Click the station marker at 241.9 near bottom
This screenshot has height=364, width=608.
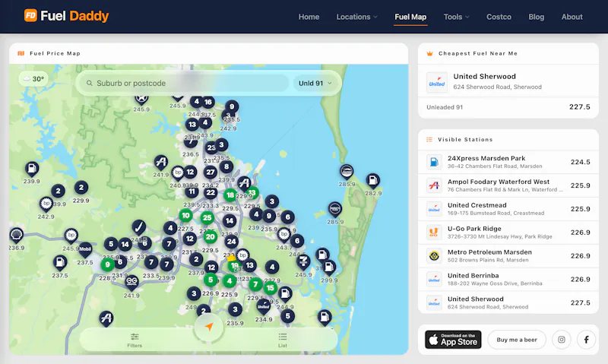[x=131, y=281]
